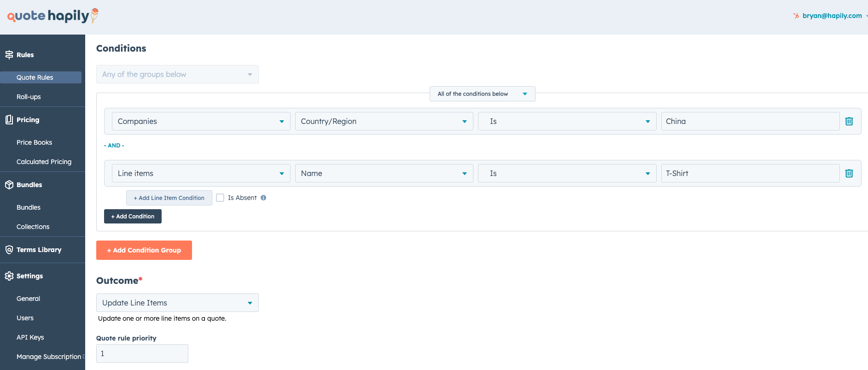Go to Price Books in sidebar
The width and height of the screenshot is (868, 370).
click(x=34, y=142)
